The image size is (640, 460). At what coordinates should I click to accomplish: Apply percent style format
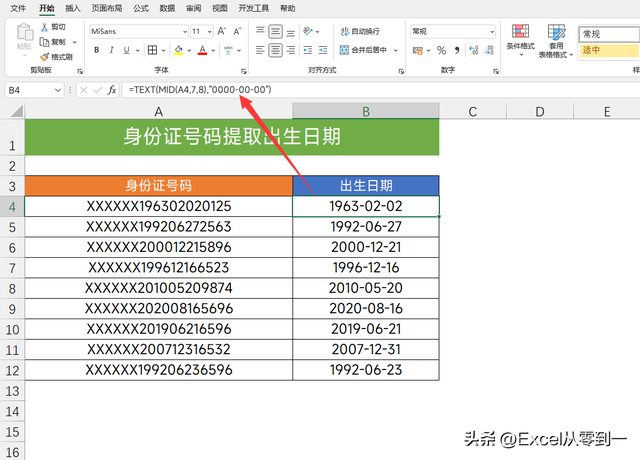[441, 51]
